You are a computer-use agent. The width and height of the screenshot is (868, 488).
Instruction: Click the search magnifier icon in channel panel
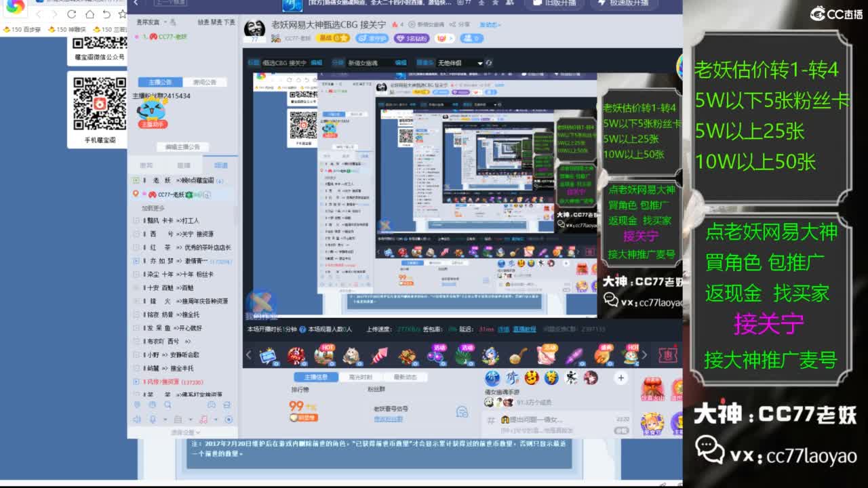click(x=167, y=405)
